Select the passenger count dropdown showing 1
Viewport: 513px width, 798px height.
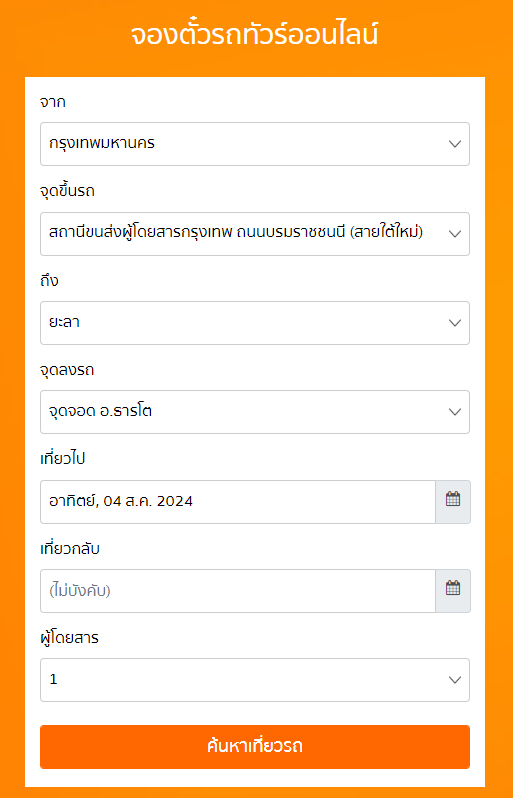click(255, 680)
